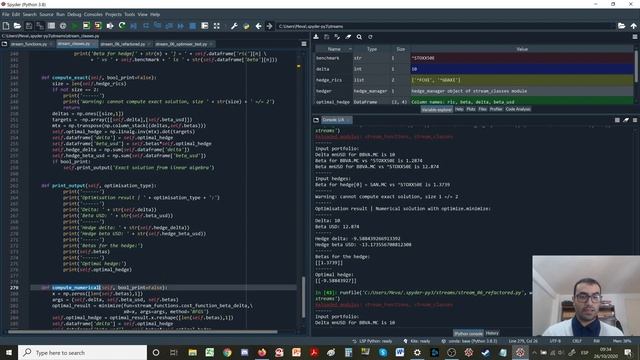Open the Source menu
The height and width of the screenshot is (360, 640).
tap(46, 14)
